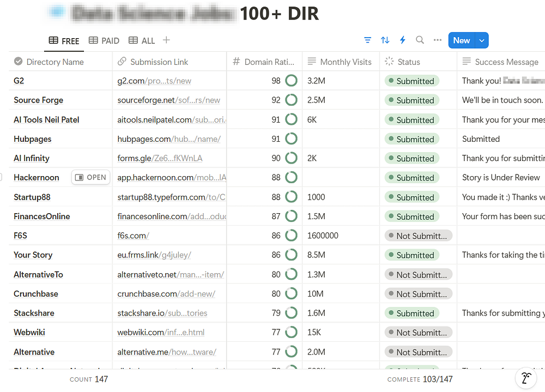Image resolution: width=545 pixels, height=392 pixels.
Task: Click COMPLETE 103/147 footer calculation
Action: (420, 379)
